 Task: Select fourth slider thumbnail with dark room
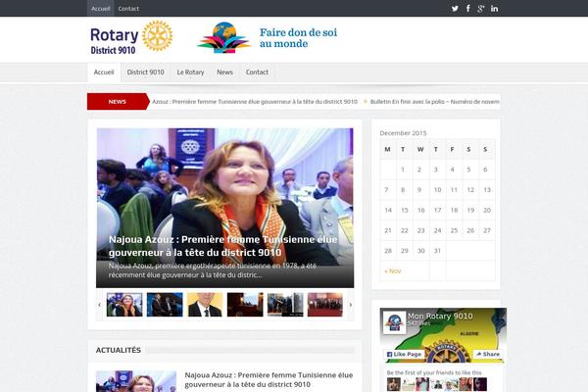coord(245,305)
